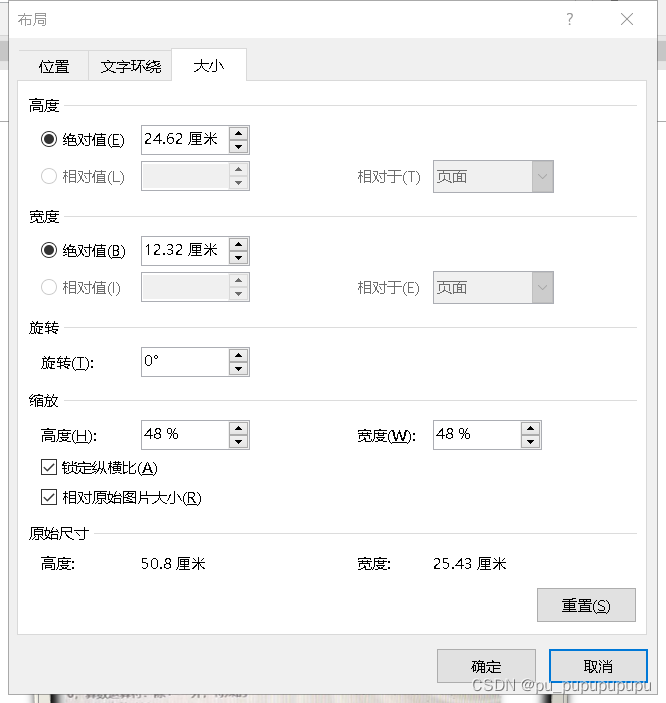Open the 文字环绕 tab
Image resolution: width=666 pixels, height=703 pixels.
(x=131, y=66)
